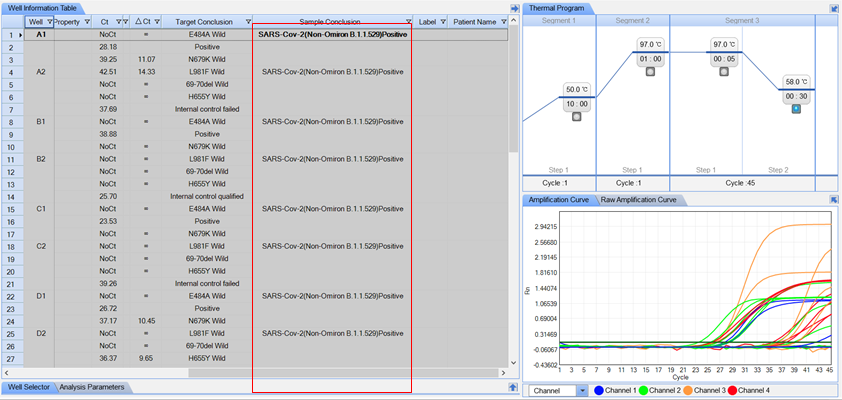Switch to the Raw Amplification Curve tab
Viewport: 842px width, 400px height.
(639, 200)
